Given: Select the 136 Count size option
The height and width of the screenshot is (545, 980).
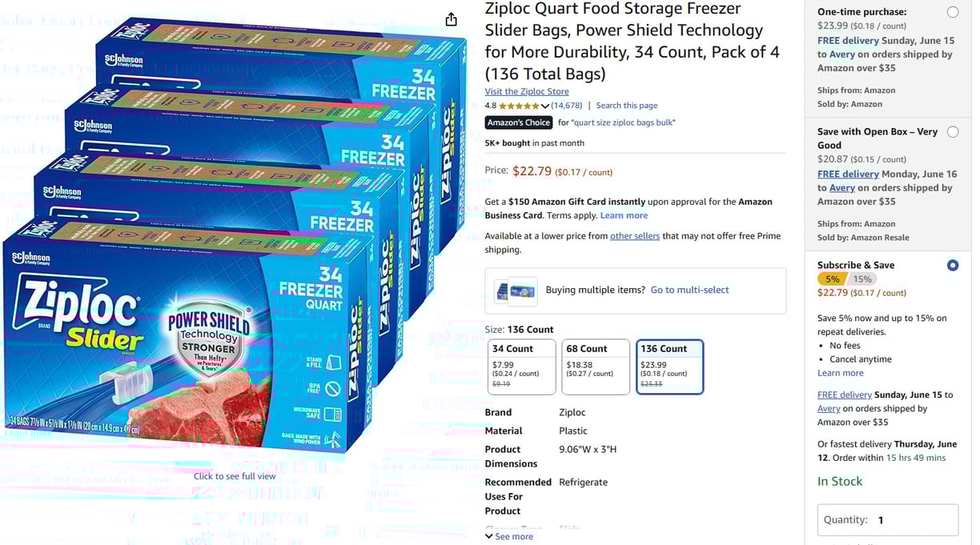Looking at the screenshot, I should (x=670, y=367).
